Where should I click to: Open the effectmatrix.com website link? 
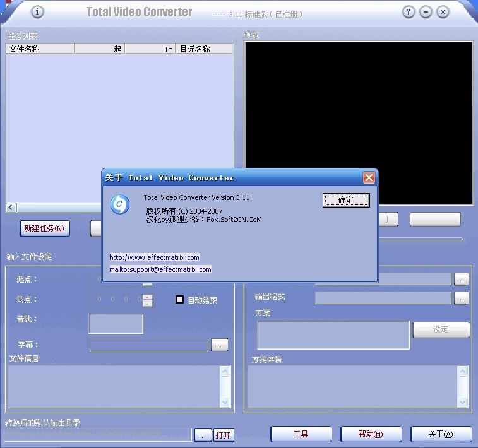tap(154, 257)
